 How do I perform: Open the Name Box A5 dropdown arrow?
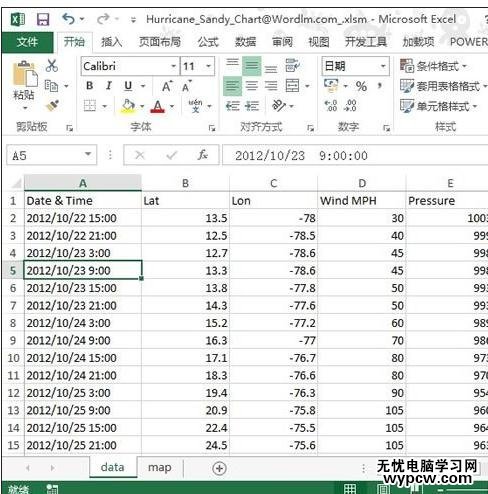[88, 154]
